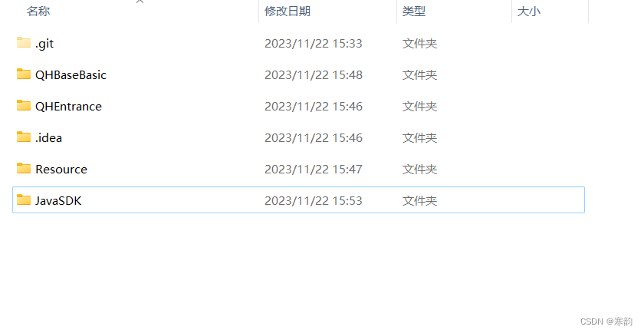Viewport: 644px width, 333px height.
Task: Select the .idea folder icon
Action: pos(24,137)
